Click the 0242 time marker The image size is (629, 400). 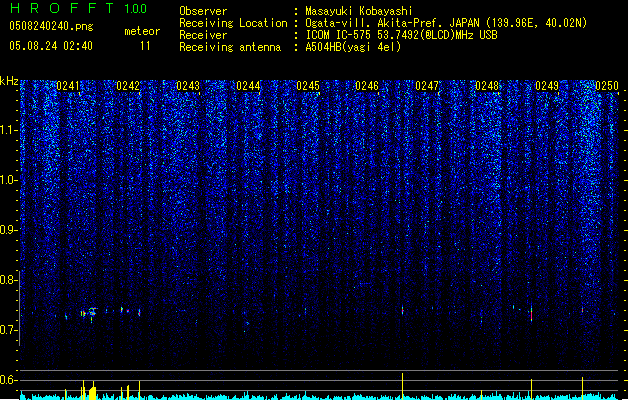[x=128, y=86]
